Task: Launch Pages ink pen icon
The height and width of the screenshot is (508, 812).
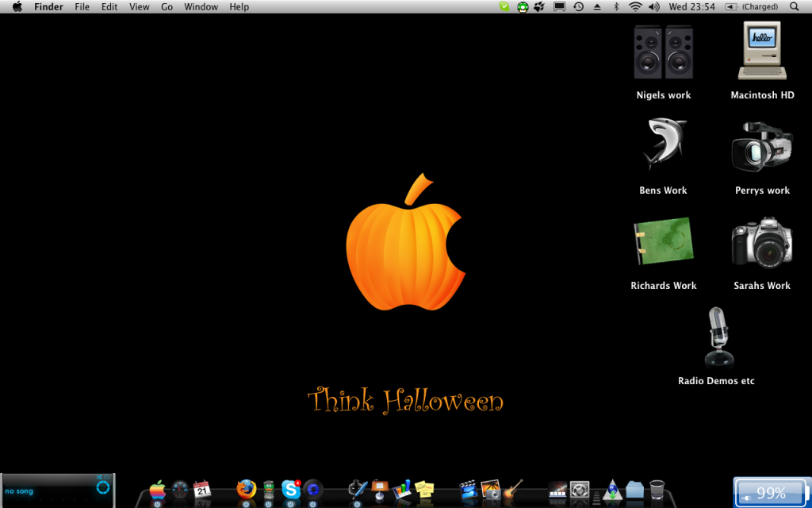Action: [x=358, y=489]
